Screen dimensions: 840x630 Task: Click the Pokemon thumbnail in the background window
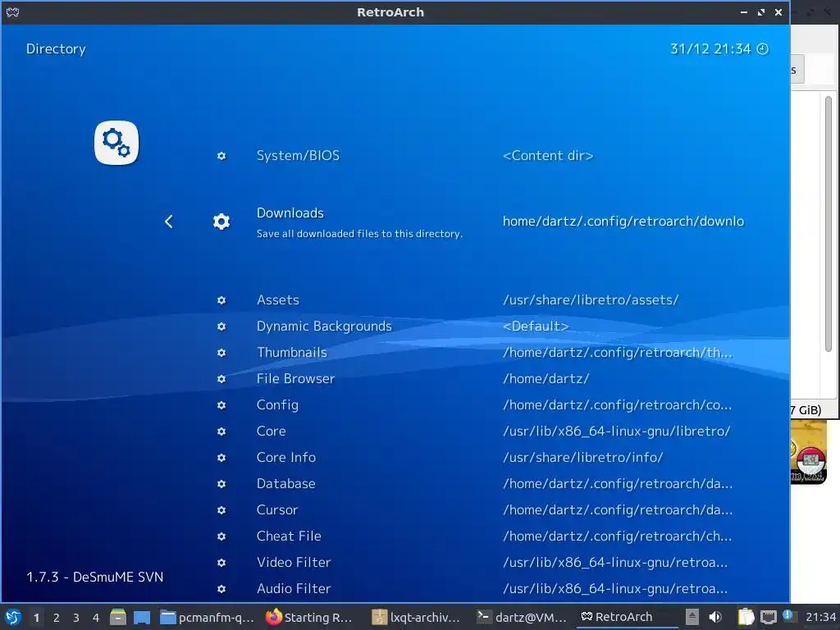tap(808, 452)
